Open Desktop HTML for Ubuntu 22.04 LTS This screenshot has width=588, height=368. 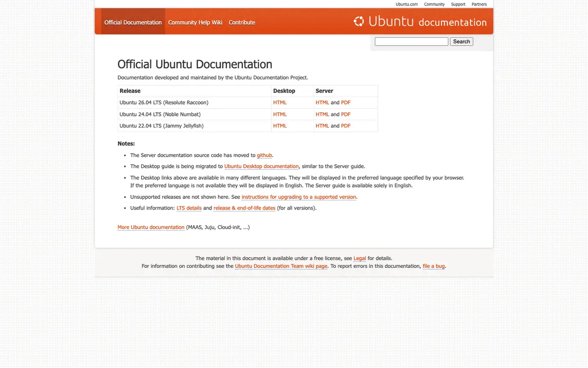click(x=280, y=126)
